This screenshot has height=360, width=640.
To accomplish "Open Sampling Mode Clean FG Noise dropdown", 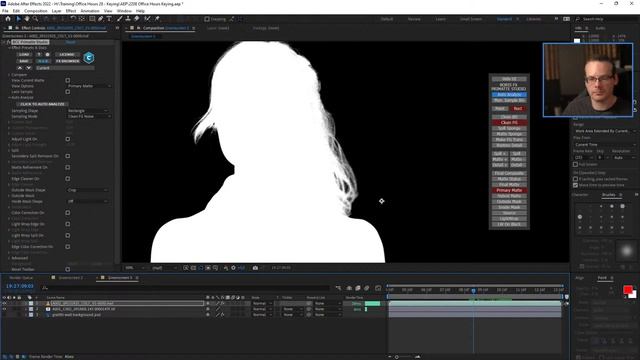I will (89, 116).
